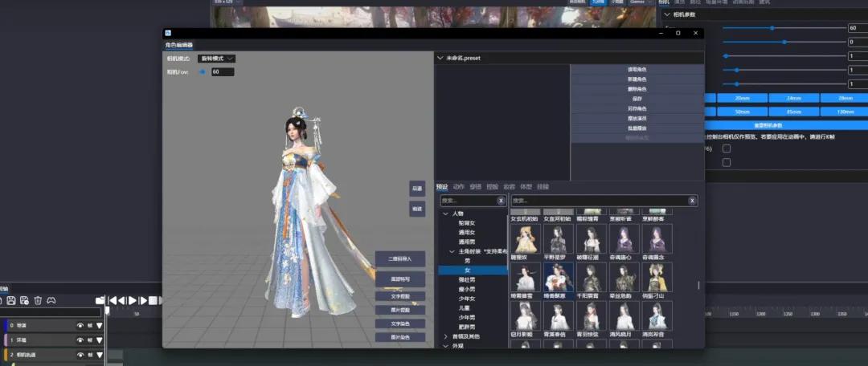Click the gamepad icon in timeline toolbar
This screenshot has height=366, width=868.
pos(51,300)
